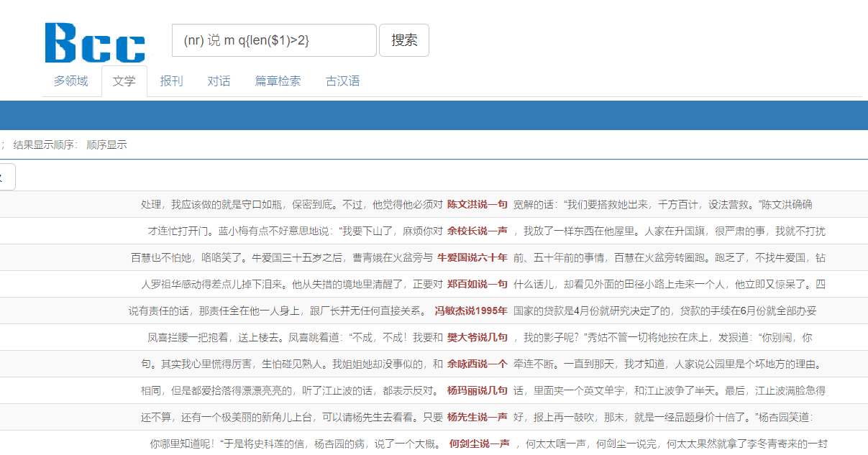The image size is (868, 455).
Task: Click the highlighted match 郑百如说一句
Action: tap(477, 285)
